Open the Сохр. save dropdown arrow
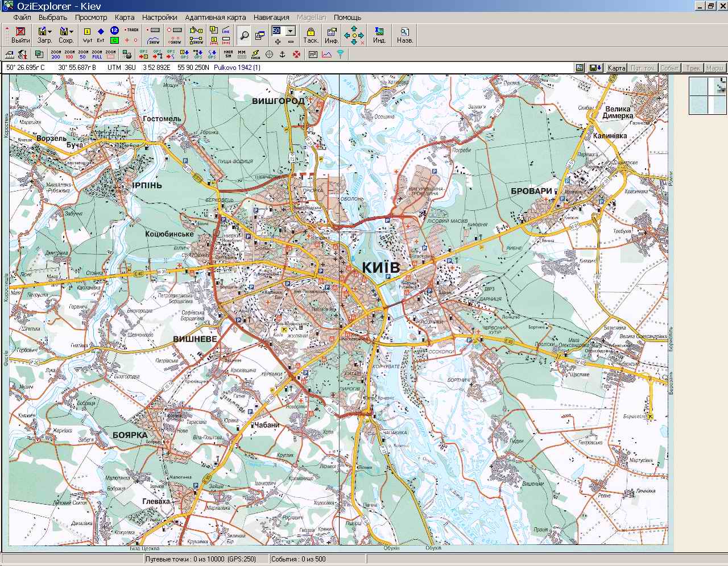728x566 pixels. click(x=71, y=32)
